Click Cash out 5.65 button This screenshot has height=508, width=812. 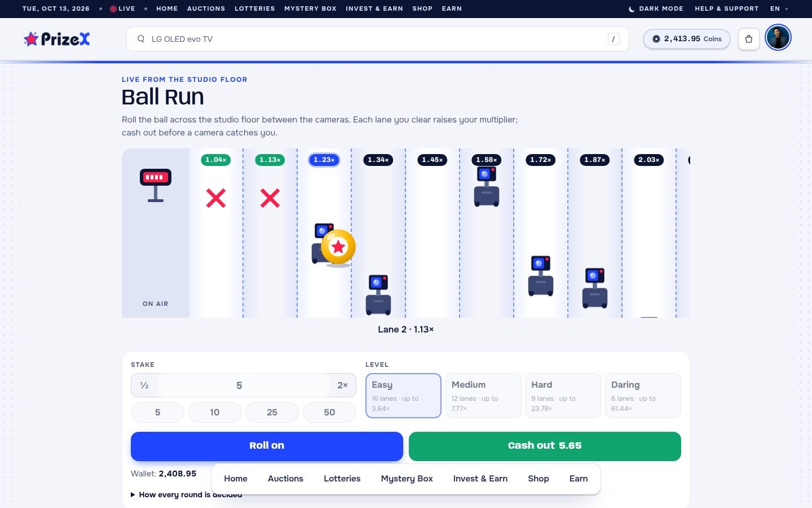tap(545, 446)
